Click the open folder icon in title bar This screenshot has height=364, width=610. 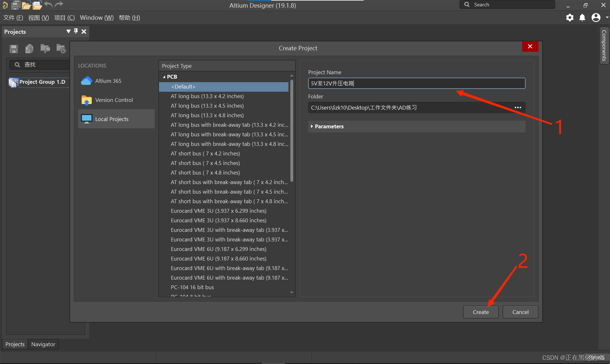[26, 5]
